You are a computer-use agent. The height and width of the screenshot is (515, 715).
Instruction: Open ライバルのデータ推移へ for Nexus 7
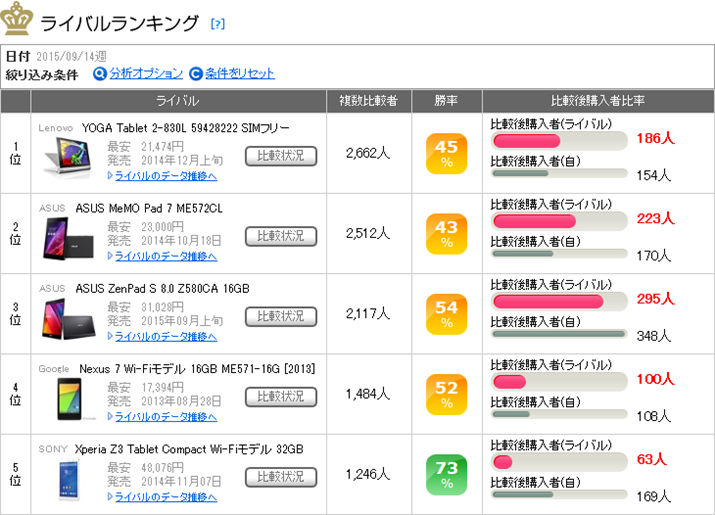pos(165,416)
